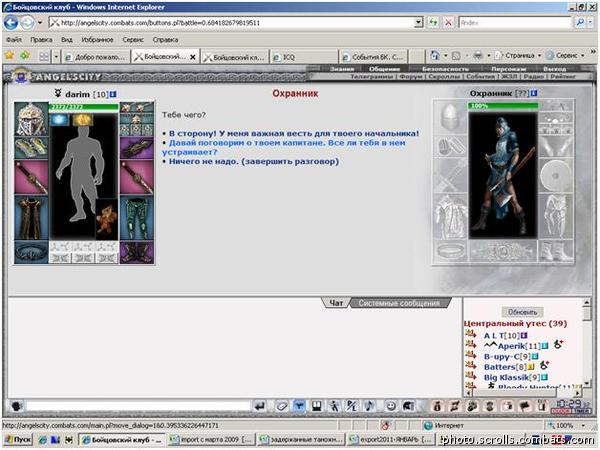
Task: Open the smiley emoticons picker
Action: point(391,406)
